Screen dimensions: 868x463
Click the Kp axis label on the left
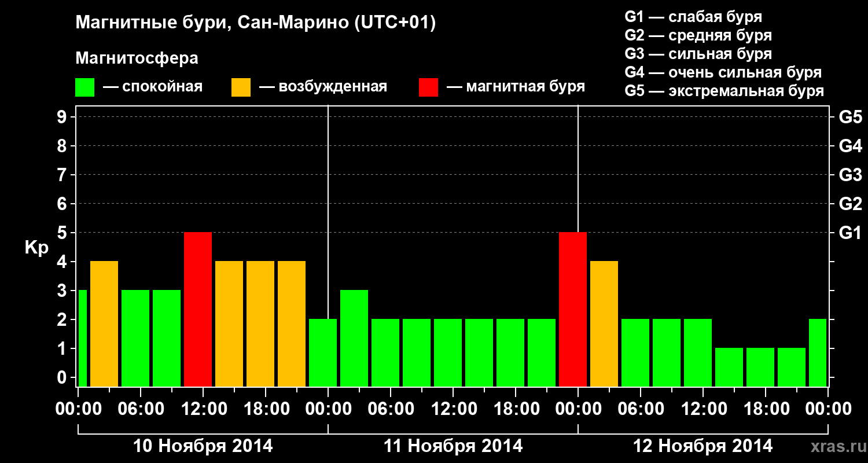pyautogui.click(x=36, y=247)
